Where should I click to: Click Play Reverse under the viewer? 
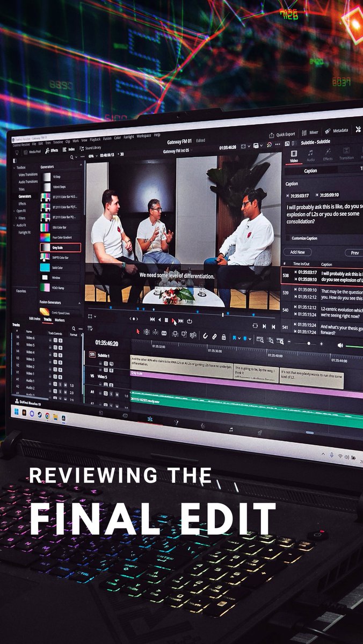(x=159, y=320)
